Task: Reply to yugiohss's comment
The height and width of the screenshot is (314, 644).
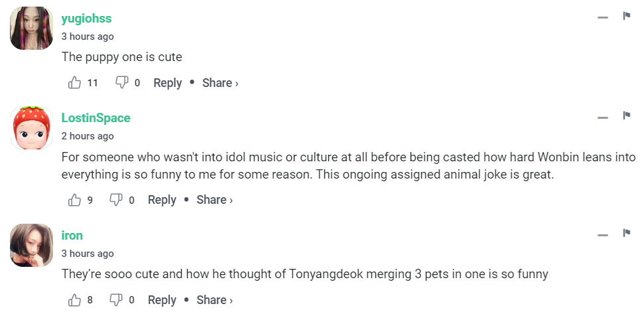Action: 167,83
